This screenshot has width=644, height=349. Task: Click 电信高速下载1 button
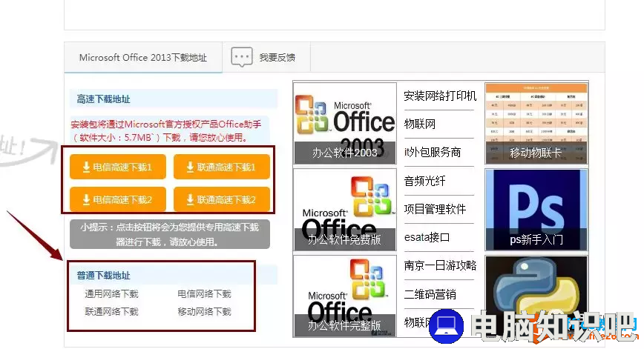coord(118,167)
